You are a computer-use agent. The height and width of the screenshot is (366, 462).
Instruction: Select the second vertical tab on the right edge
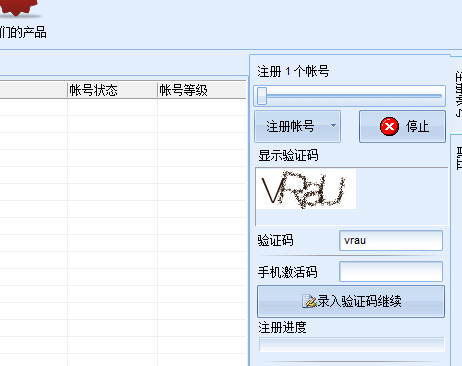456,250
